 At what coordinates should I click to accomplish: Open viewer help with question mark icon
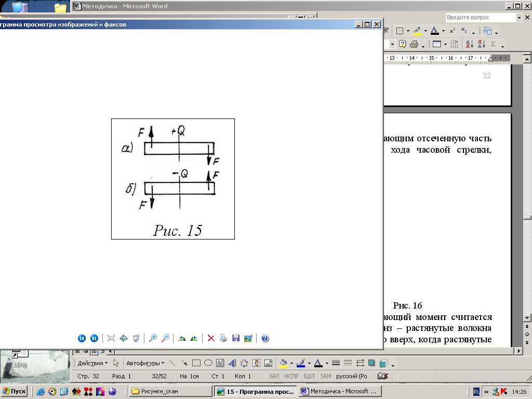265,338
